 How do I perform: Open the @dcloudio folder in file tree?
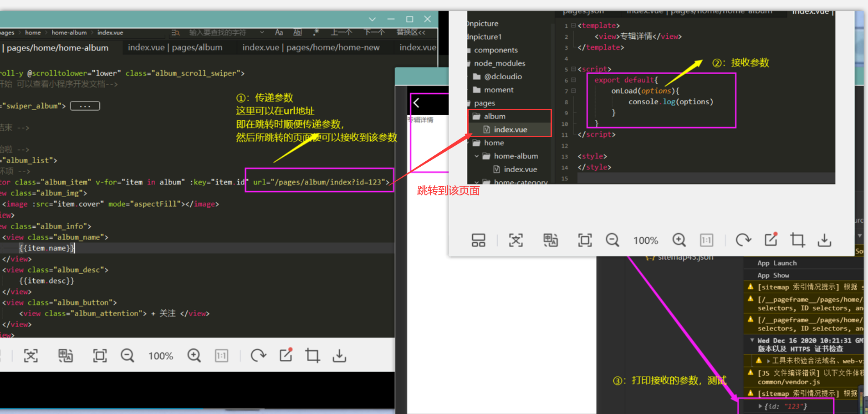coord(503,77)
